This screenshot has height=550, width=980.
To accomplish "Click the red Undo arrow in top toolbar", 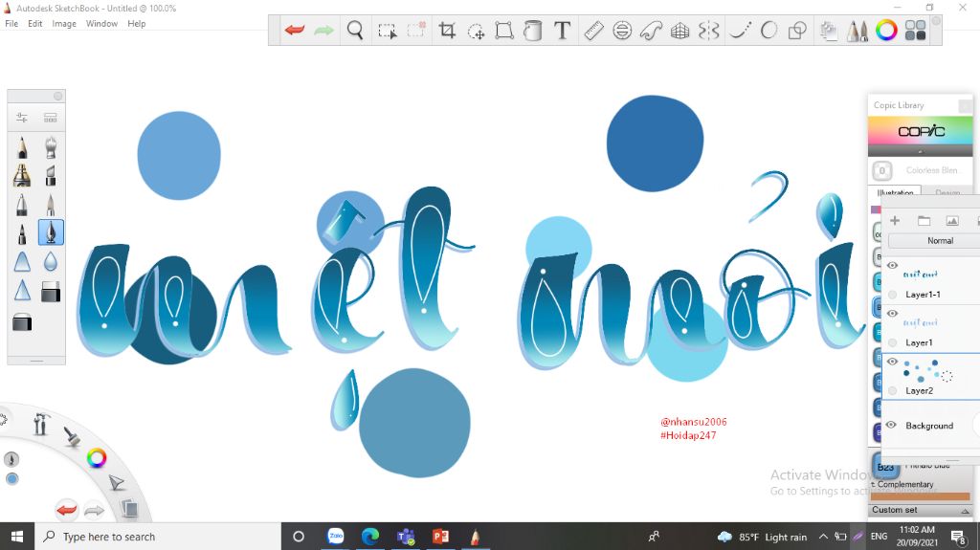I will (295, 30).
